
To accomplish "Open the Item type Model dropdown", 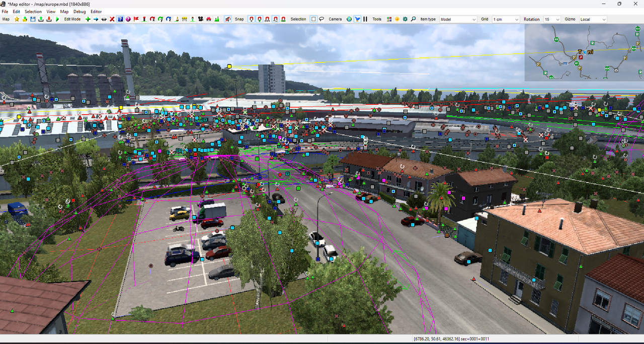I will point(458,19).
